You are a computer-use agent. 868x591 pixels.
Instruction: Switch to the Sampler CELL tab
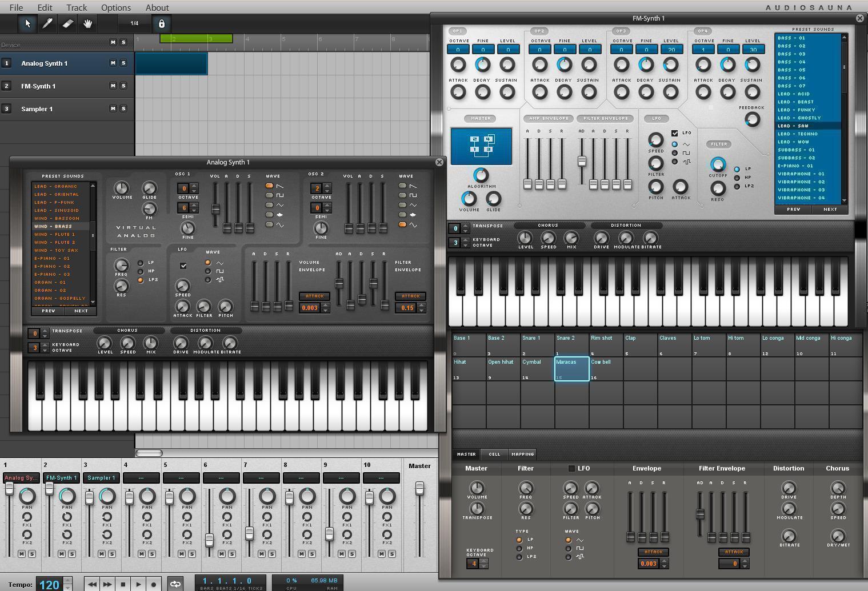[494, 454]
